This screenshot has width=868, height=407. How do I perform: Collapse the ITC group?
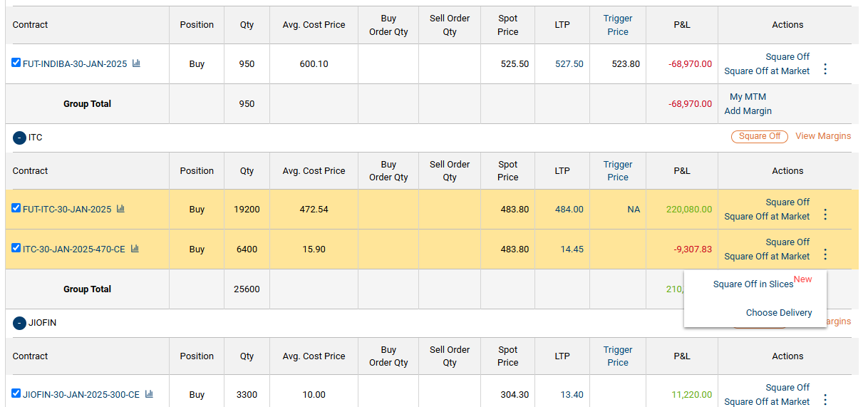click(19, 138)
